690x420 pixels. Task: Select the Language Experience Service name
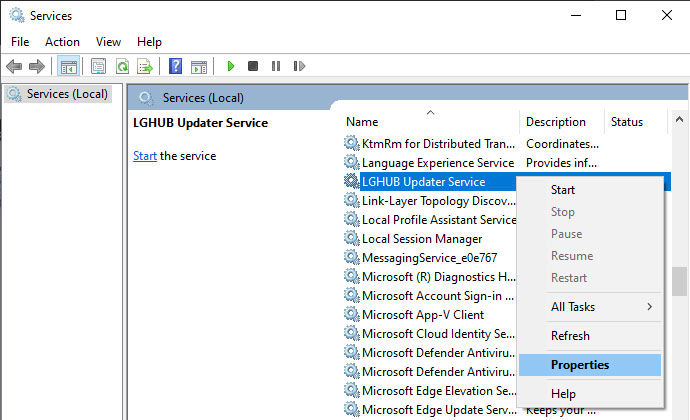pyautogui.click(x=438, y=163)
